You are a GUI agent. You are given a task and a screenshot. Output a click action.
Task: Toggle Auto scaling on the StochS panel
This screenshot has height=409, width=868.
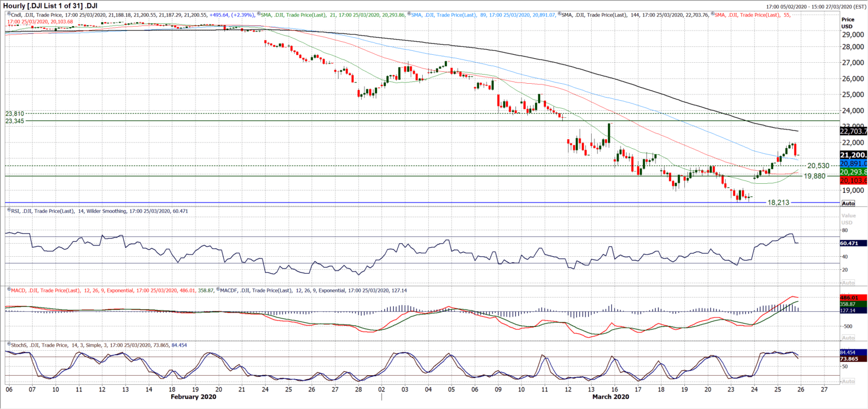(x=848, y=382)
